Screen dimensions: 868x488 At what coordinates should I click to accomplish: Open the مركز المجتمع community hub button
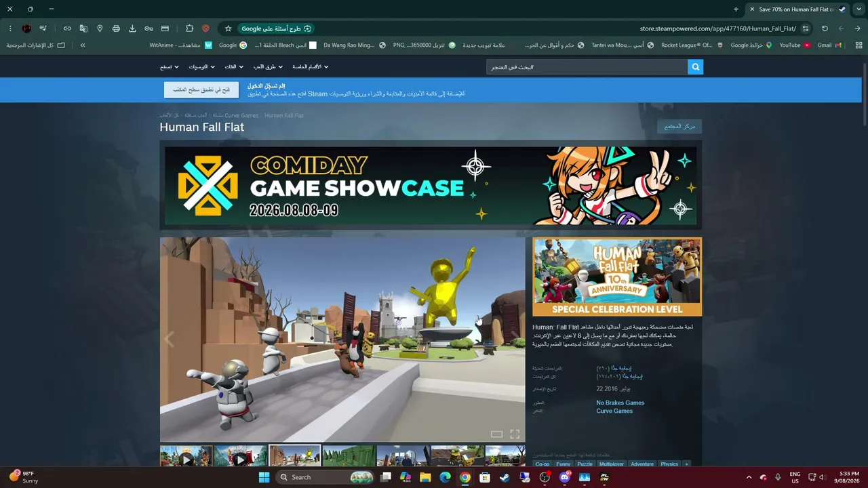[679, 126]
